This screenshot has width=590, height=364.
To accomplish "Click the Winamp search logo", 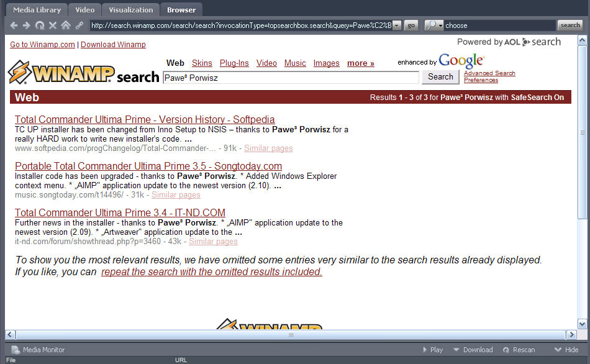I will point(84,72).
